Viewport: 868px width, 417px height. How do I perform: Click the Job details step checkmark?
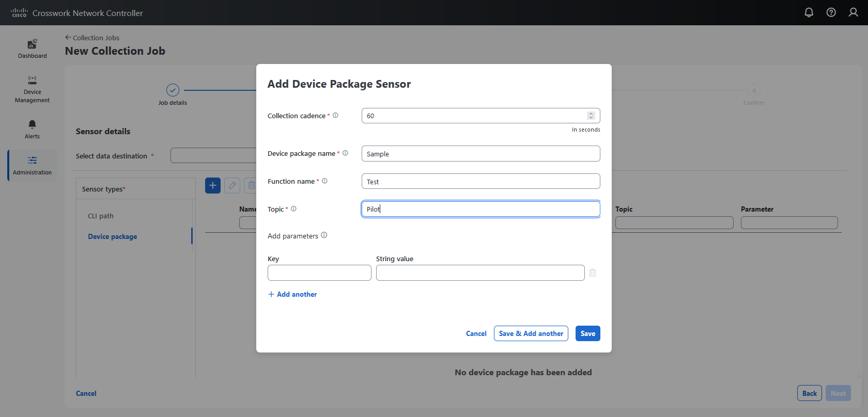coord(173,90)
